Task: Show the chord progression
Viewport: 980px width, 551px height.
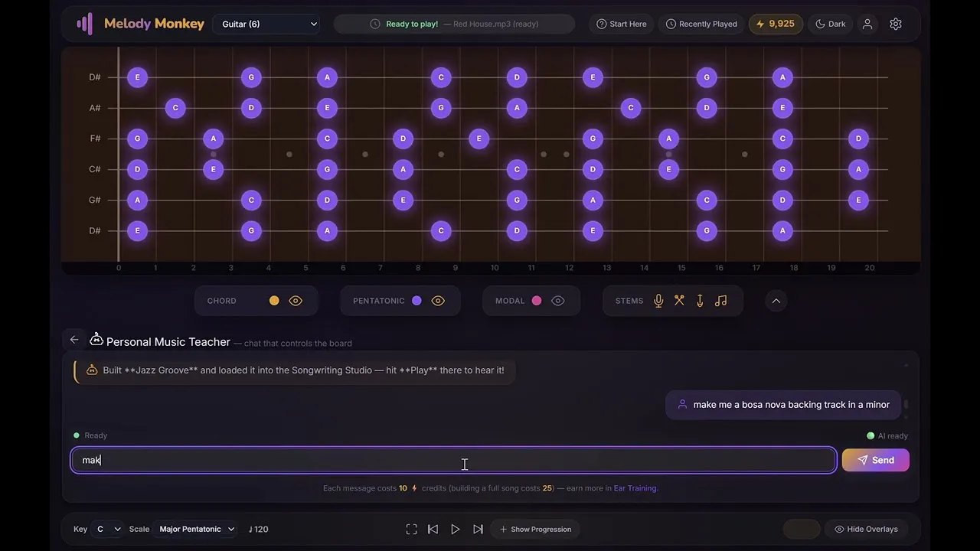Action: [x=535, y=529]
